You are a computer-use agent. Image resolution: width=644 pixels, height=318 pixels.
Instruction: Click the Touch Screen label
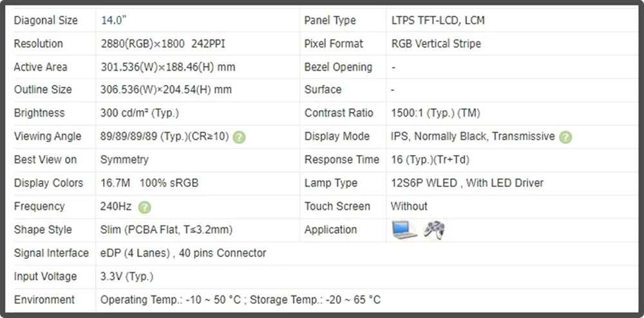337,206
